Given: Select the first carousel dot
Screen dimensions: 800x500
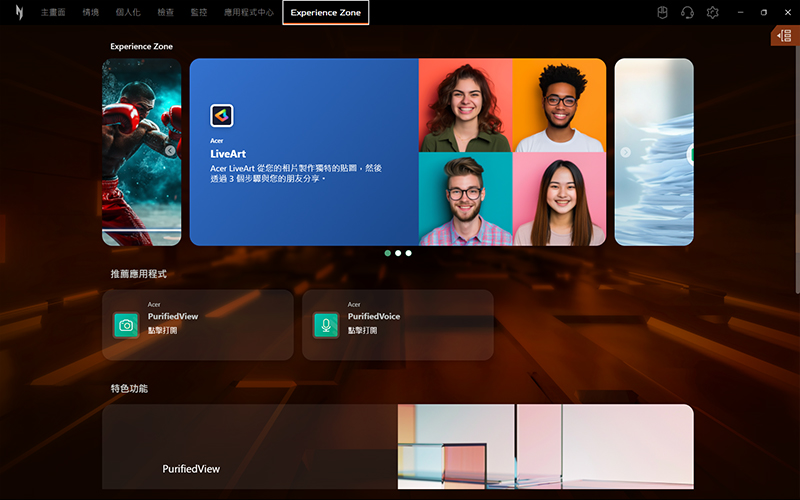Looking at the screenshot, I should 388,253.
